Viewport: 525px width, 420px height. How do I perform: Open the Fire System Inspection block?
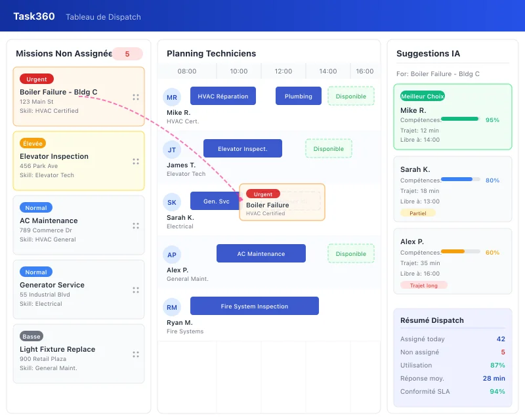click(x=254, y=306)
